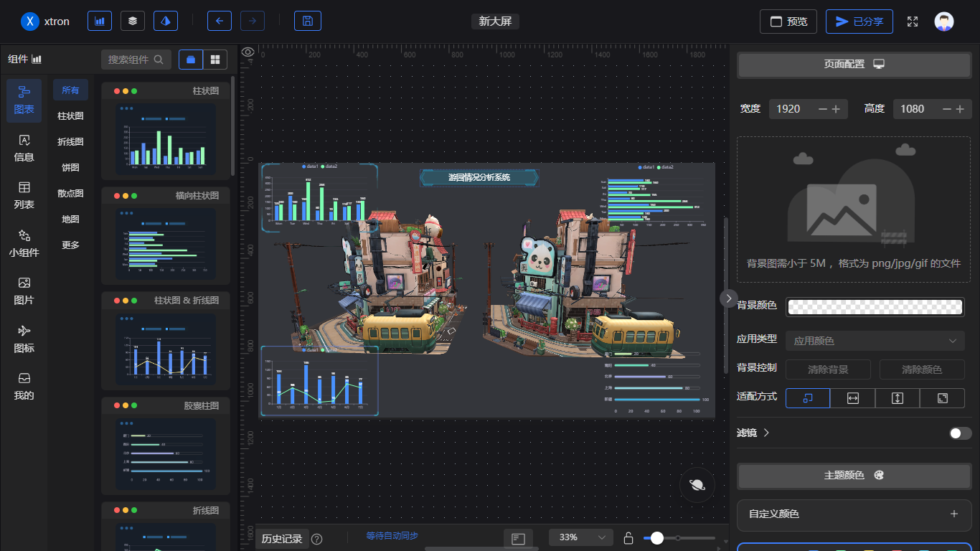Click 清除颜色 clear color button
Viewport: 980px width, 551px height.
point(922,369)
